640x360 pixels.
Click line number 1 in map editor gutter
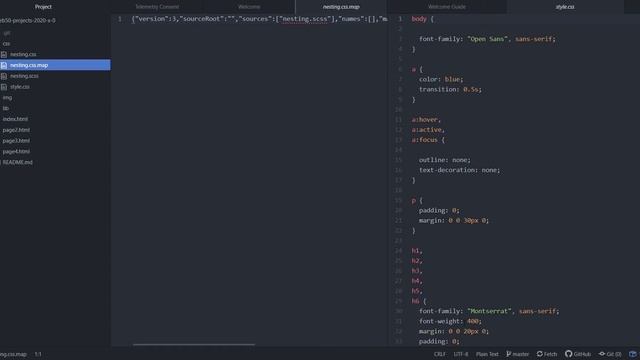coord(120,19)
